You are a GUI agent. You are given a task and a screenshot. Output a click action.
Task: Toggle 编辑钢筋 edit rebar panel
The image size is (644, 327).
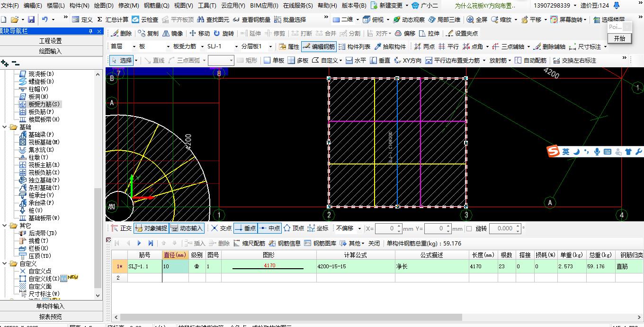pos(319,46)
